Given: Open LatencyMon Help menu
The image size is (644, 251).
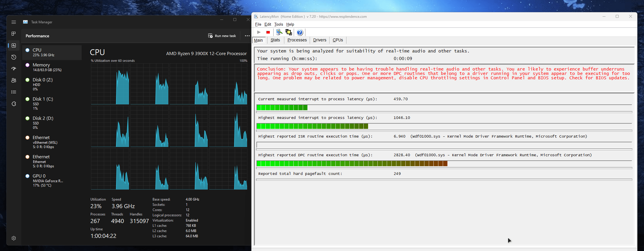Looking at the screenshot, I should point(290,24).
